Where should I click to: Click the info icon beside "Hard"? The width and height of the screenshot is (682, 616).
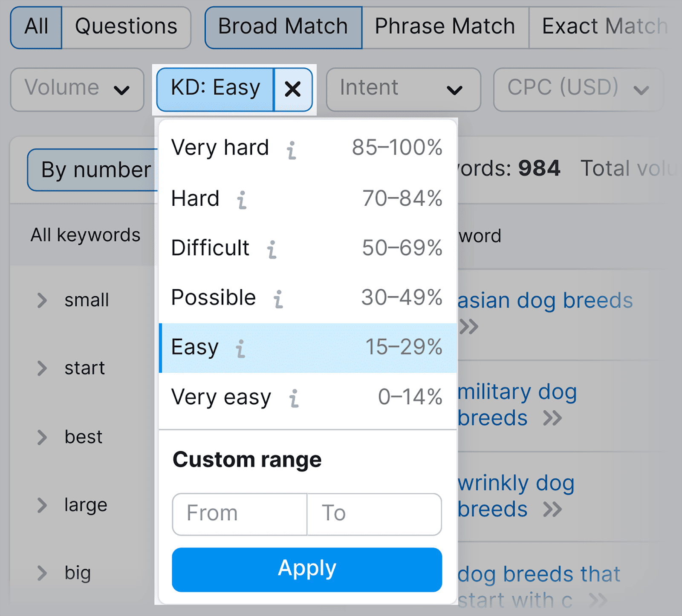[242, 200]
